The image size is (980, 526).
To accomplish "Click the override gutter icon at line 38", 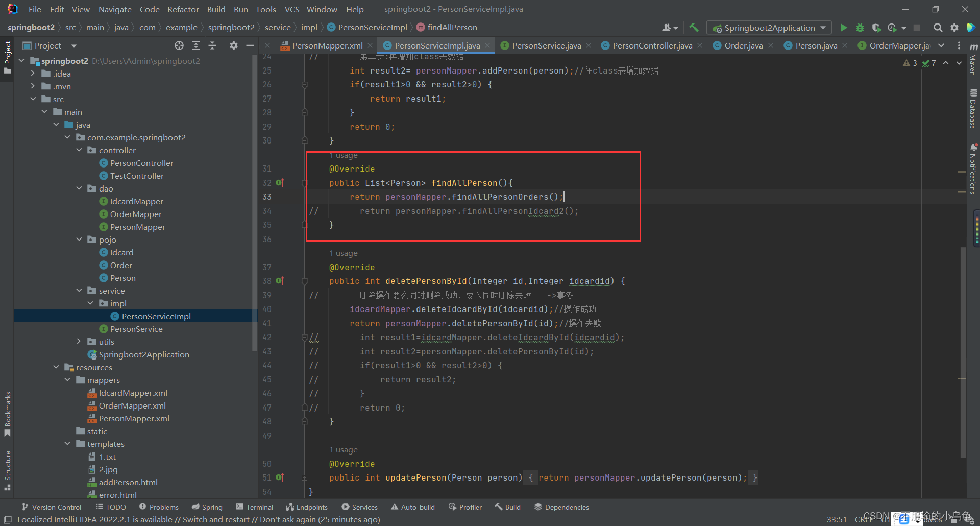I will [x=280, y=281].
